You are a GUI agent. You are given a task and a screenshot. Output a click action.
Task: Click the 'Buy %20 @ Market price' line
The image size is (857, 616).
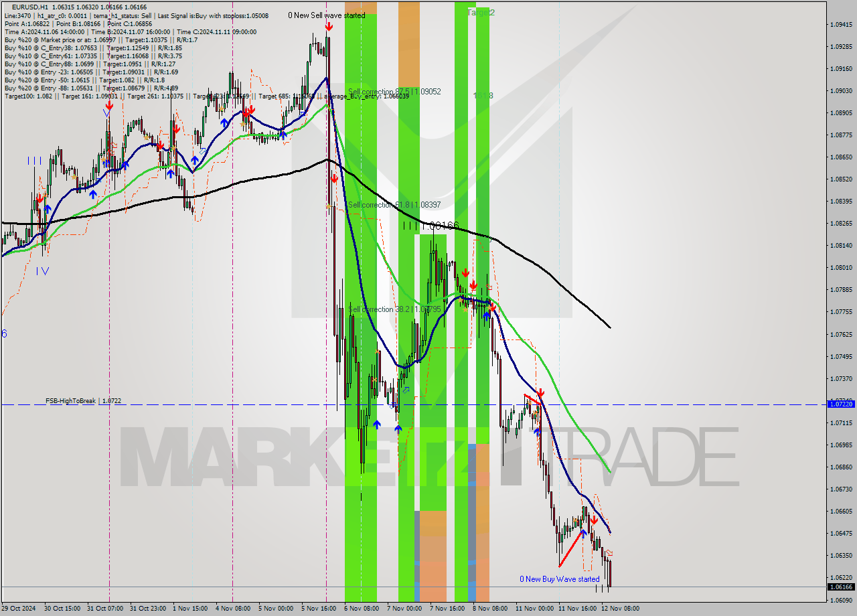click(x=101, y=40)
